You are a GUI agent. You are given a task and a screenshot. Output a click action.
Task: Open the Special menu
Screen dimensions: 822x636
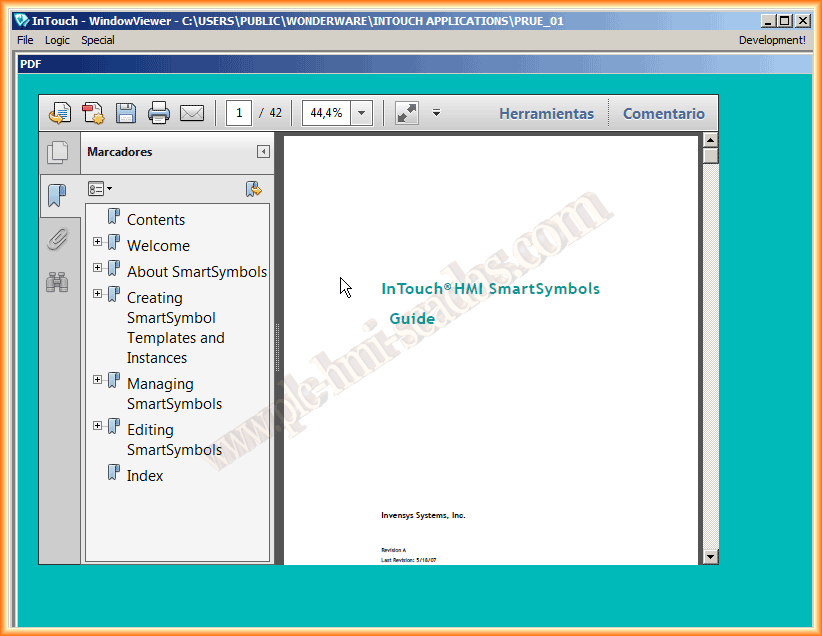click(x=98, y=40)
